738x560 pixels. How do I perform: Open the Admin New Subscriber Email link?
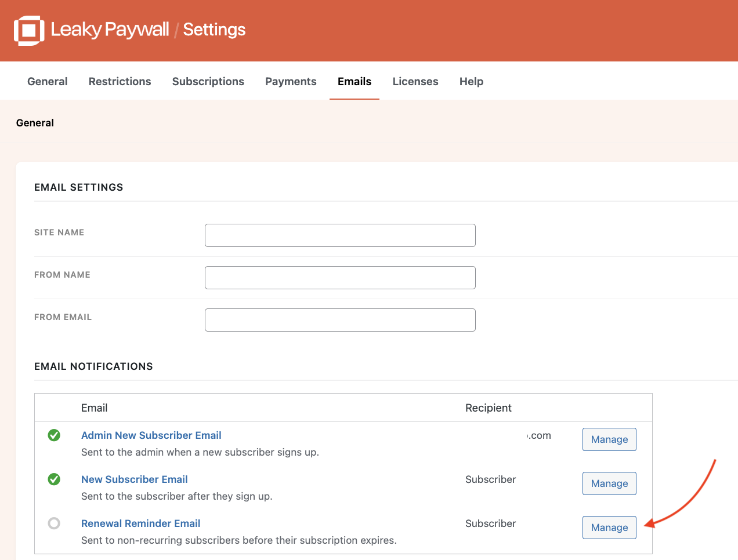click(151, 435)
